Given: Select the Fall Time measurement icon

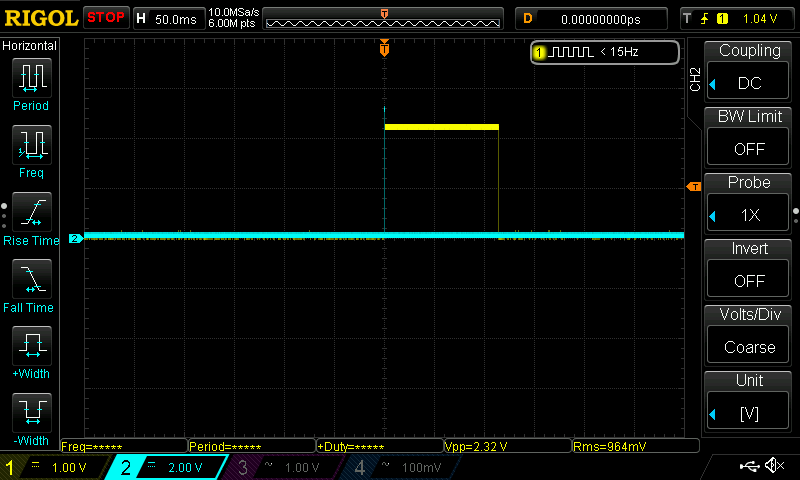Looking at the screenshot, I should (x=32, y=279).
